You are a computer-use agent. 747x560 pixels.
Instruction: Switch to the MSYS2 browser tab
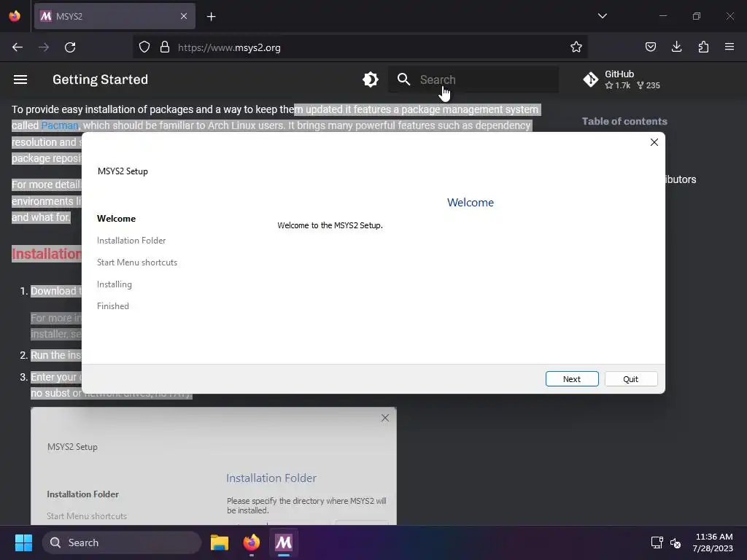[115, 16]
